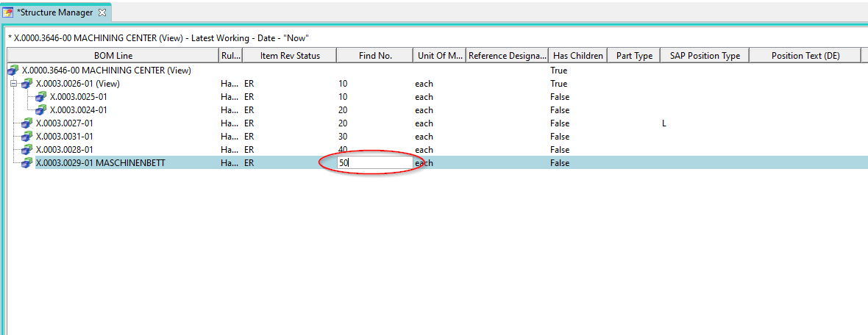
Task: Click the BOM Line column header
Action: [x=113, y=56]
